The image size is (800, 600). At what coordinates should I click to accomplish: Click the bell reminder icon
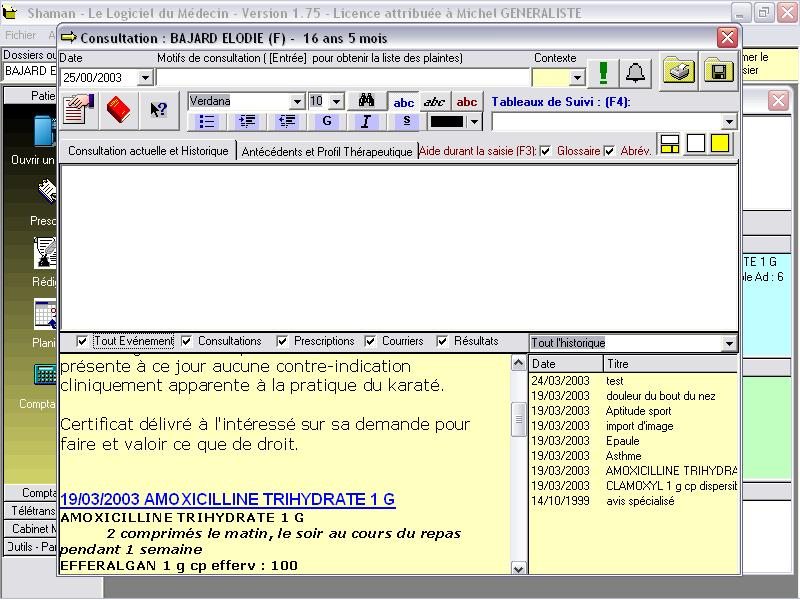point(635,73)
